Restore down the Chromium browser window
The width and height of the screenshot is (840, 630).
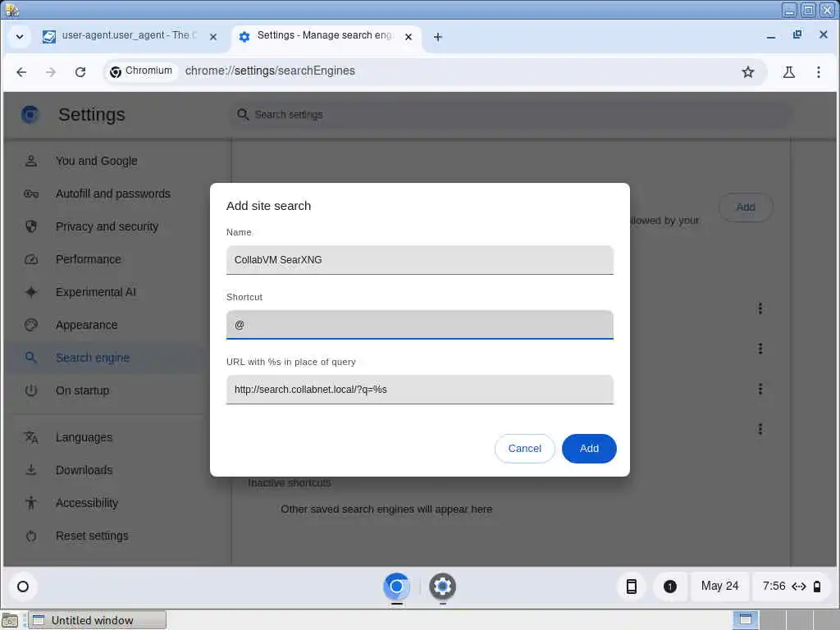[797, 34]
